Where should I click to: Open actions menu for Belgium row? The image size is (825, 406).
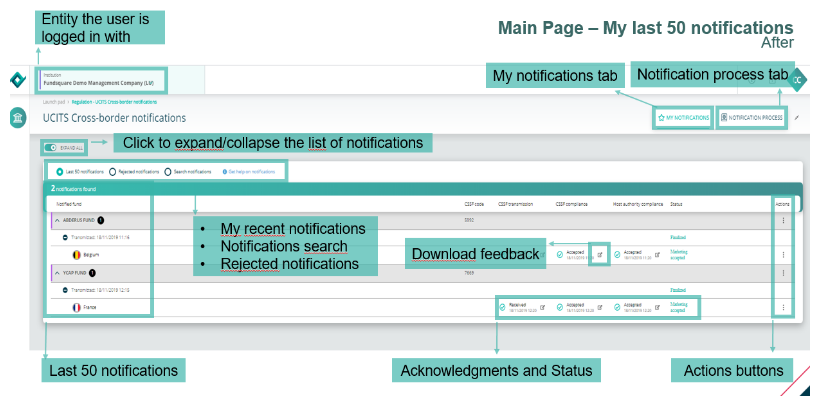tap(783, 255)
